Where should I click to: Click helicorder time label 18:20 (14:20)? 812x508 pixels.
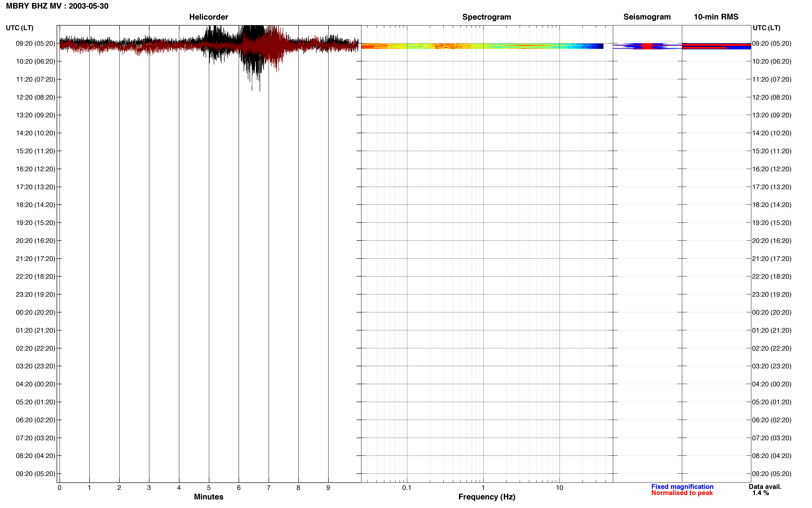point(36,205)
